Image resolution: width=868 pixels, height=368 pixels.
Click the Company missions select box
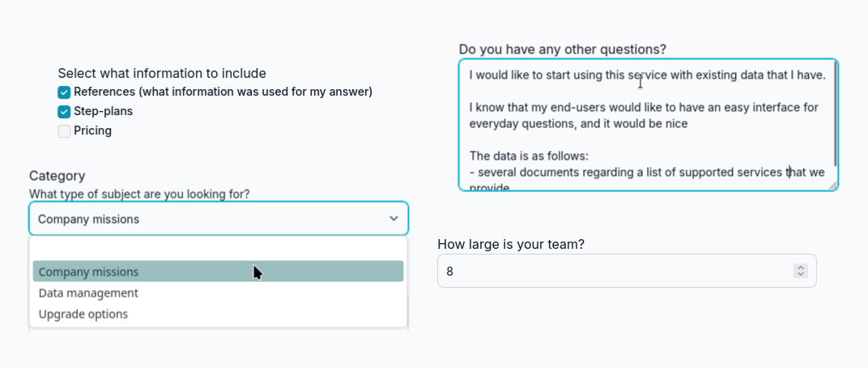211,219
